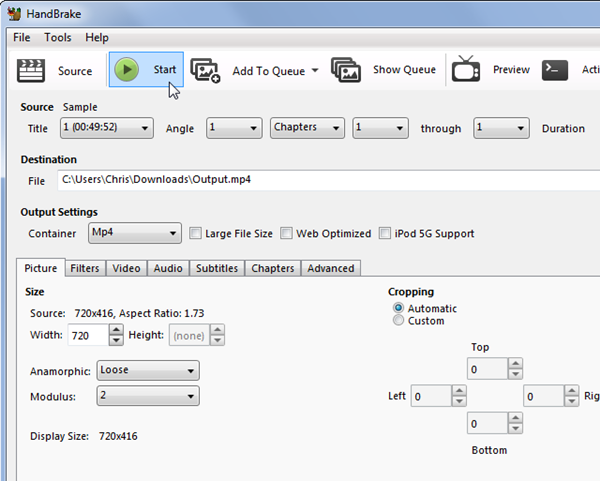The image size is (600, 481).
Task: Click the Add To Queue picture icon
Action: click(x=205, y=70)
